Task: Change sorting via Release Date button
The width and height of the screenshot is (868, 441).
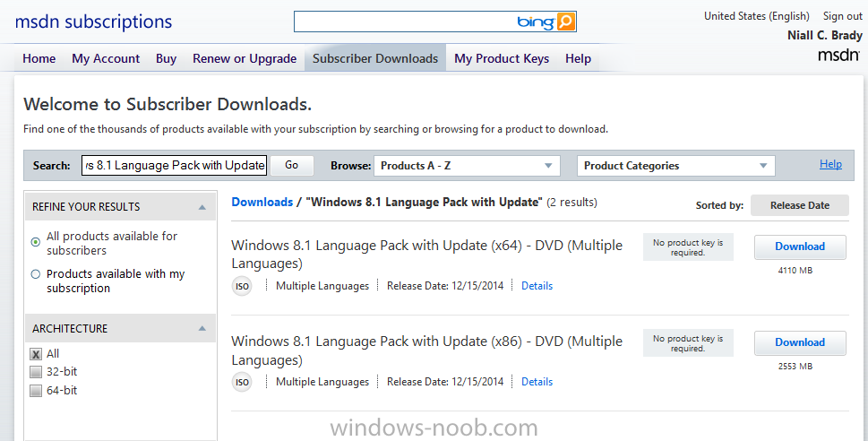Action: coord(799,205)
